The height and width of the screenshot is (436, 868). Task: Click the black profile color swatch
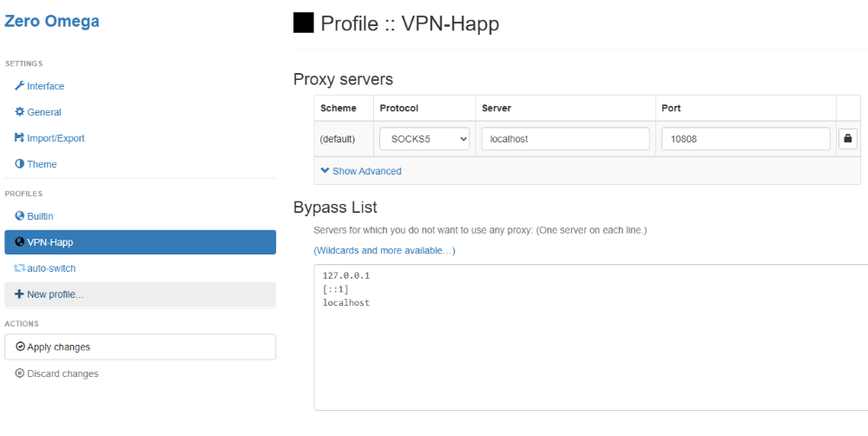click(x=303, y=23)
